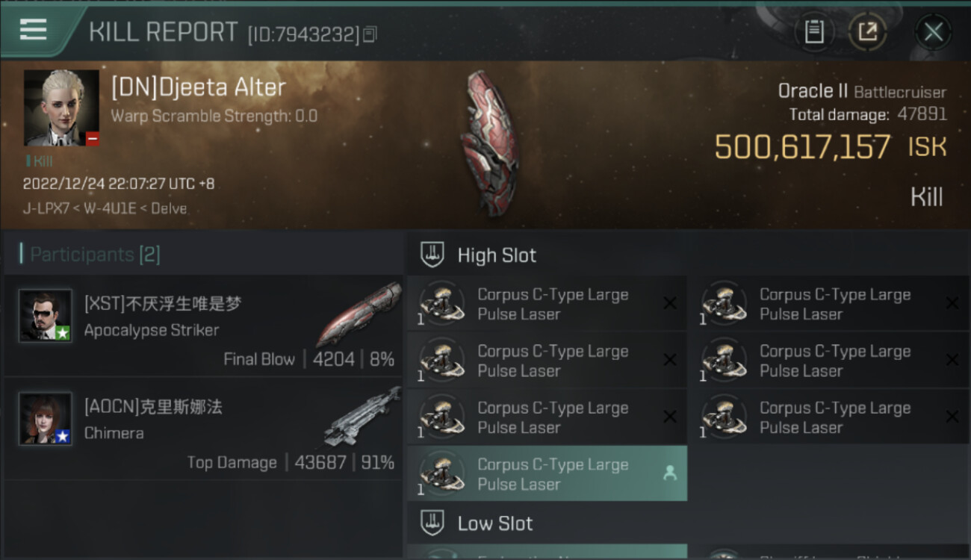Click the Oracle II ship image
971x560 pixels.
tap(489, 143)
